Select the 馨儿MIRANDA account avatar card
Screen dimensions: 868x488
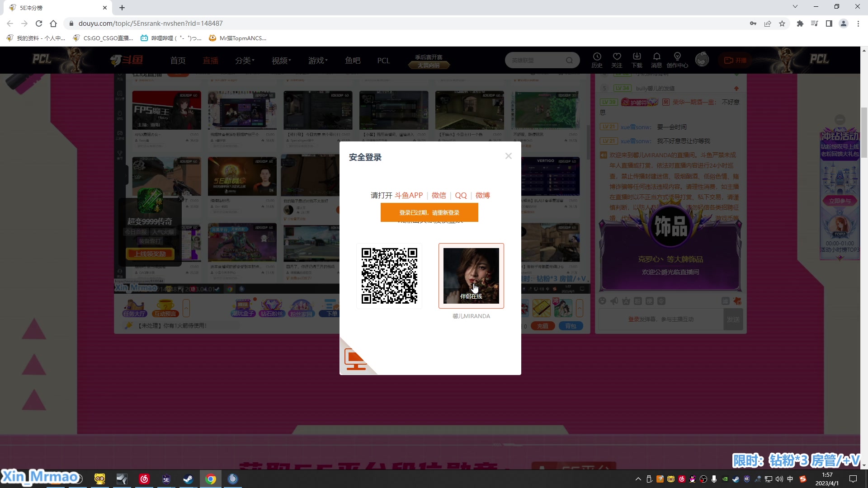[x=471, y=276]
